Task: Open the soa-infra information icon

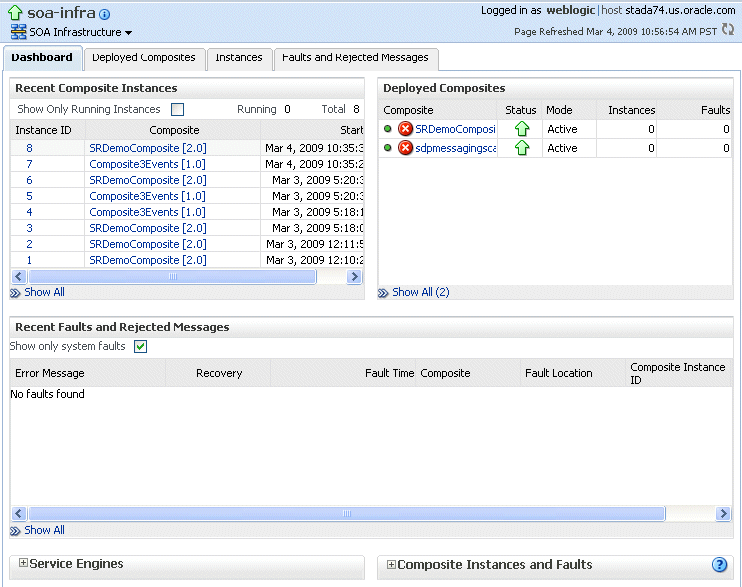Action: click(x=105, y=15)
